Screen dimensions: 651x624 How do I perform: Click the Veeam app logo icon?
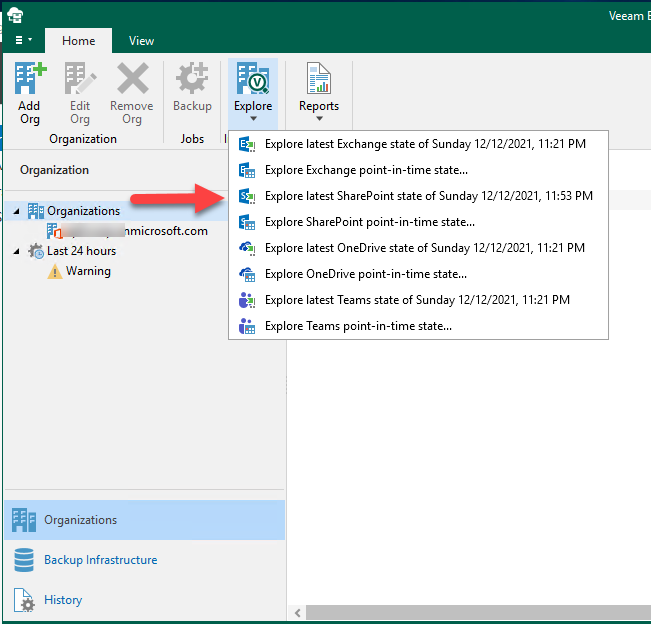point(15,15)
